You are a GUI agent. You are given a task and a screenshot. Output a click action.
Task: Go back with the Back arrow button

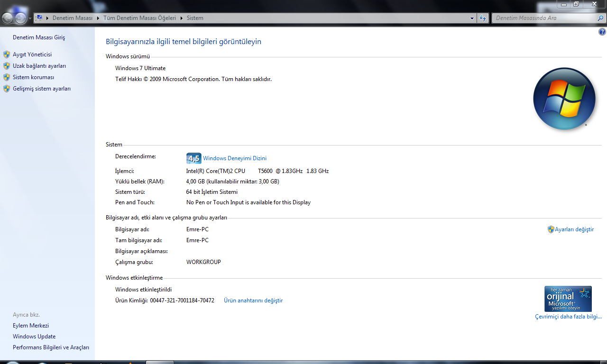(8, 18)
